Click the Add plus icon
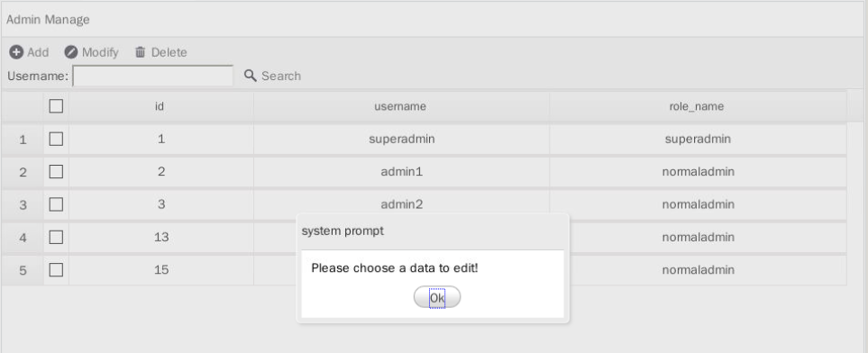868x353 pixels. coord(16,52)
